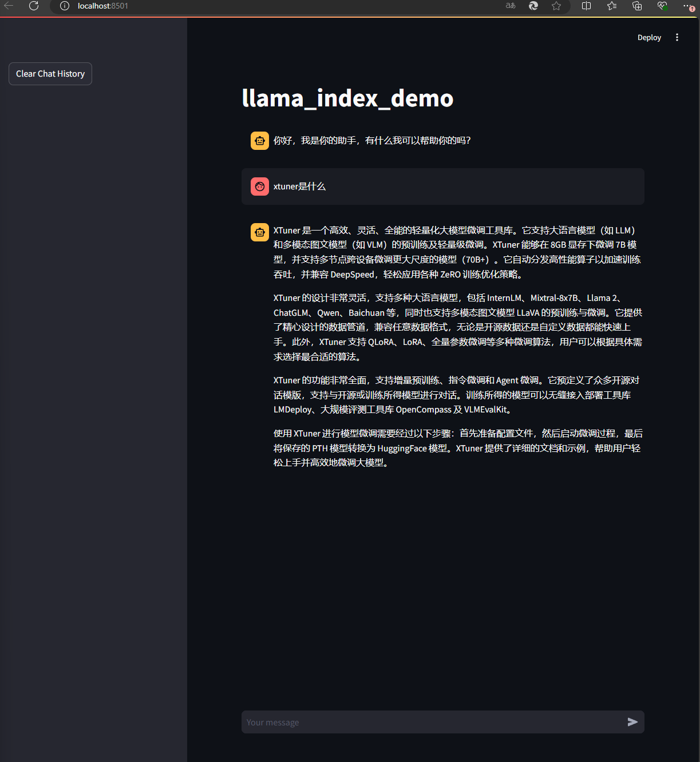Open the Streamlit app menu via three-dot icon

[x=677, y=37]
